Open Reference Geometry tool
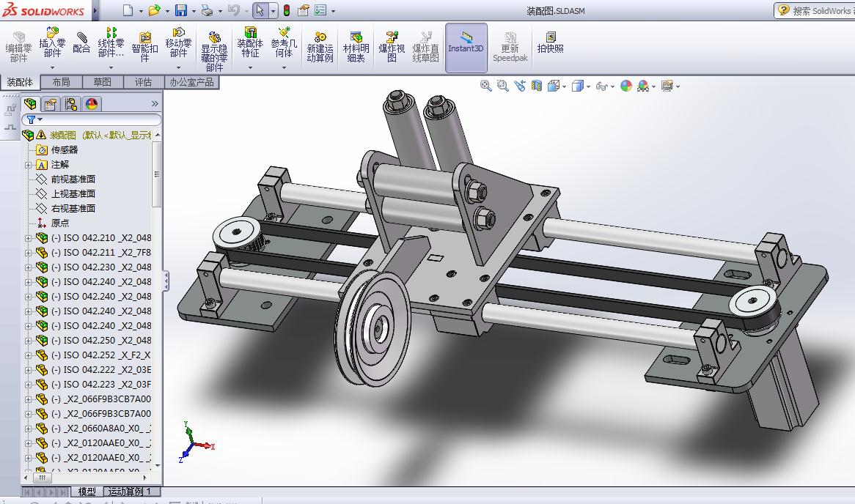855x504 pixels. (x=284, y=43)
